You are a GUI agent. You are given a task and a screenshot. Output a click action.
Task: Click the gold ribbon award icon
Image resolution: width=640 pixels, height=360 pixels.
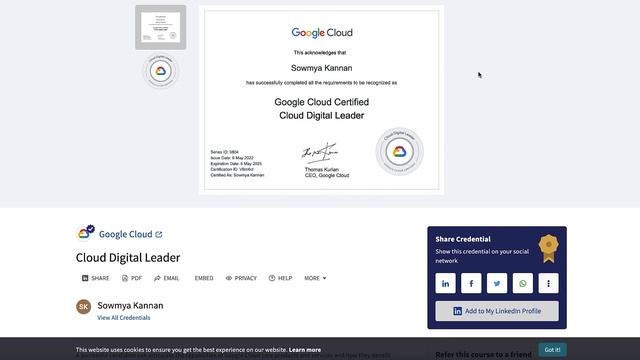549,248
